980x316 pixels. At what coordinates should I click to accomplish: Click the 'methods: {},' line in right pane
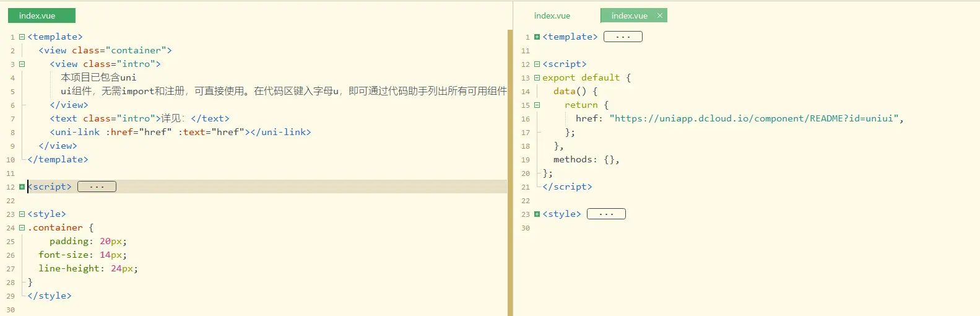[586, 159]
